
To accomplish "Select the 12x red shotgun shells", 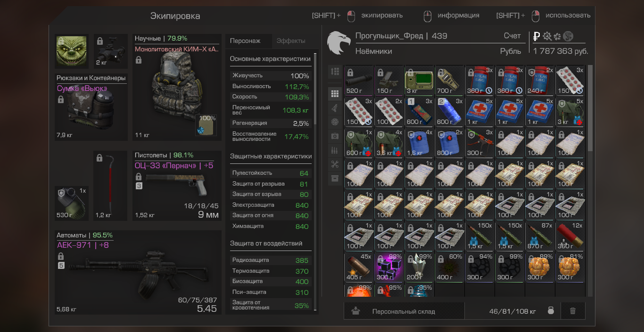I will click(x=570, y=235).
